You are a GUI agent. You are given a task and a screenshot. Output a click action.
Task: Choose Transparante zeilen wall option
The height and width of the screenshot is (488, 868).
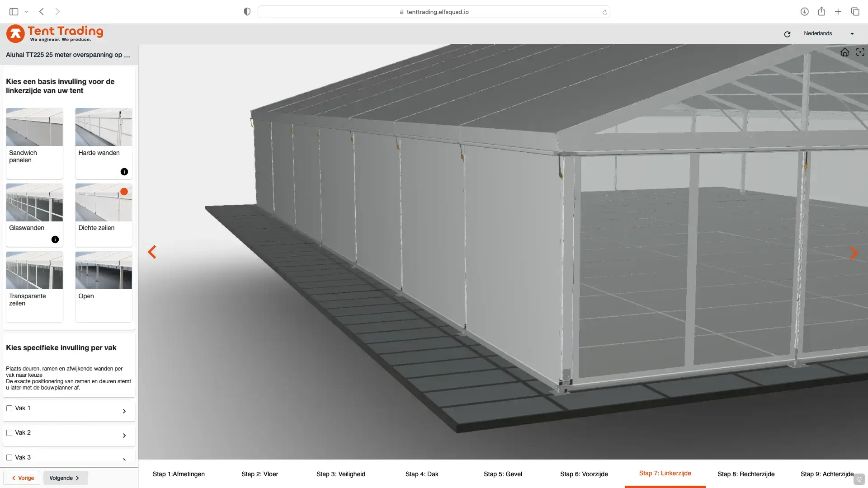click(x=34, y=287)
